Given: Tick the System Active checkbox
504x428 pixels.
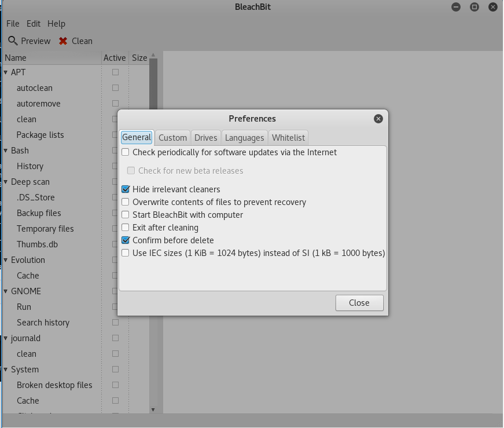Looking at the screenshot, I should [115, 369].
